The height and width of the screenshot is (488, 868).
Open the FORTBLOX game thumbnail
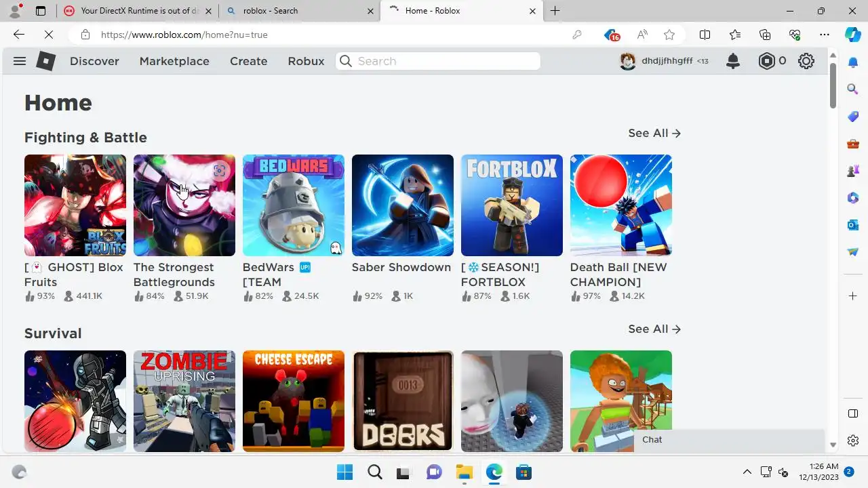tap(512, 205)
